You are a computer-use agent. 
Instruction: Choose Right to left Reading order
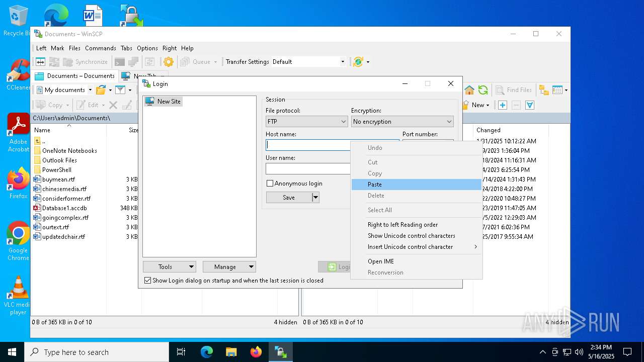click(417, 225)
